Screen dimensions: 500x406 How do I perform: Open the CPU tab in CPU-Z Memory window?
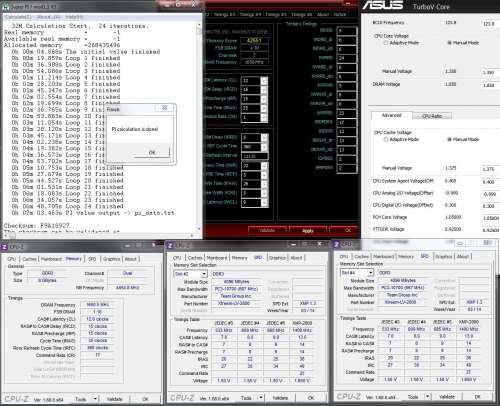[11, 259]
